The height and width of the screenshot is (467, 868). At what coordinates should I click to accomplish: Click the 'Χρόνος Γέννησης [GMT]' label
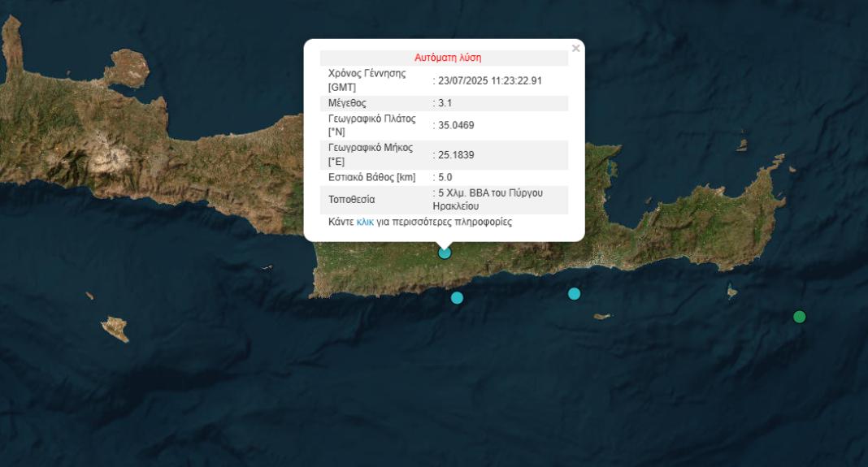pos(367,80)
